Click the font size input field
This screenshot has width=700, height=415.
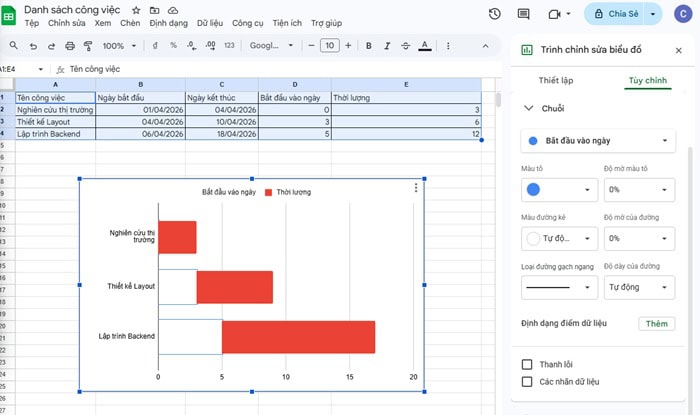(x=328, y=46)
